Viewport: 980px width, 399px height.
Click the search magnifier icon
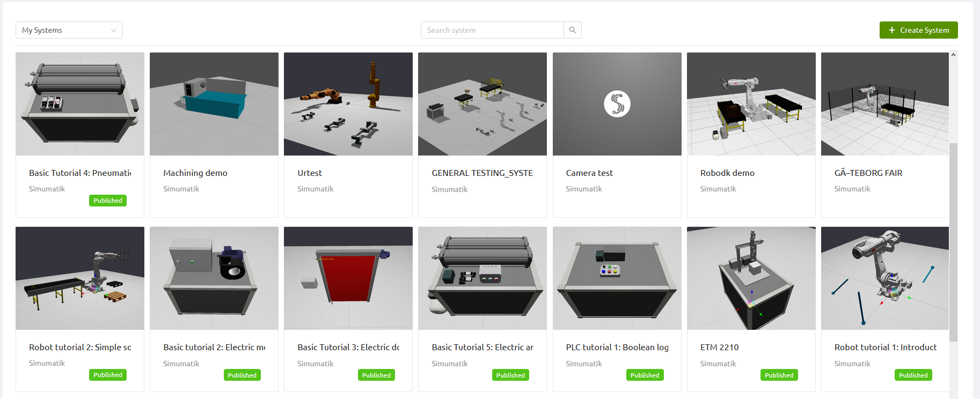tap(572, 30)
